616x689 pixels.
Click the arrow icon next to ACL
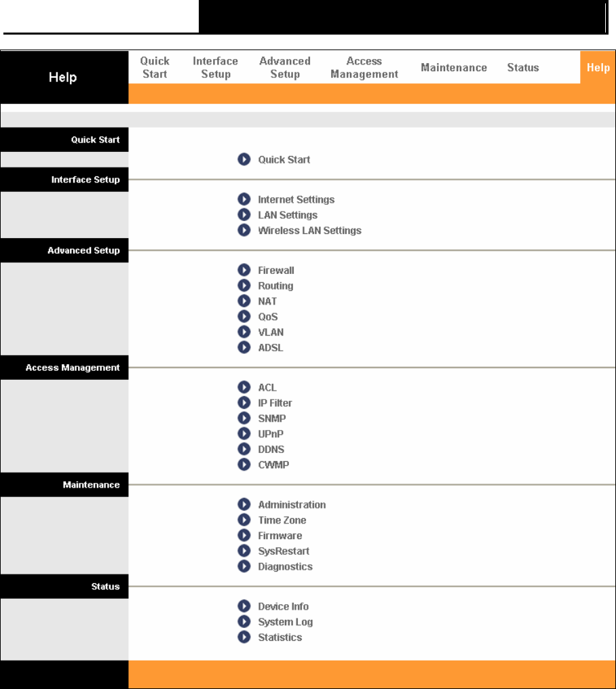pyautogui.click(x=244, y=387)
